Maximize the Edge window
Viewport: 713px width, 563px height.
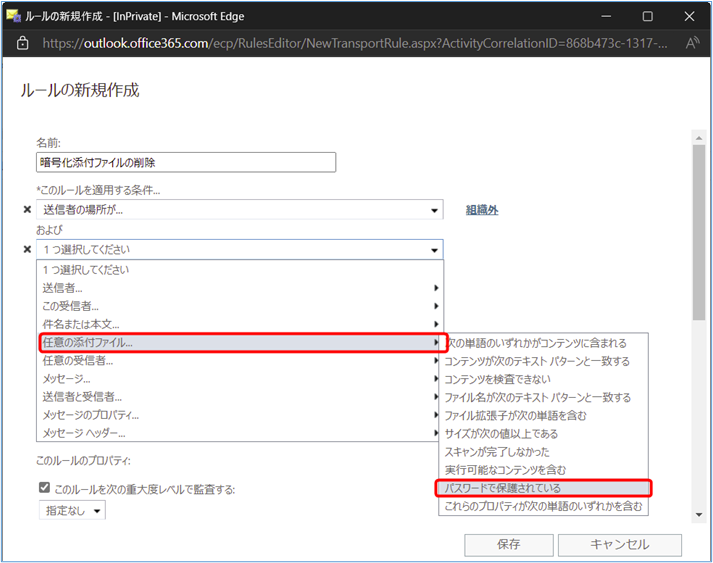point(648,16)
